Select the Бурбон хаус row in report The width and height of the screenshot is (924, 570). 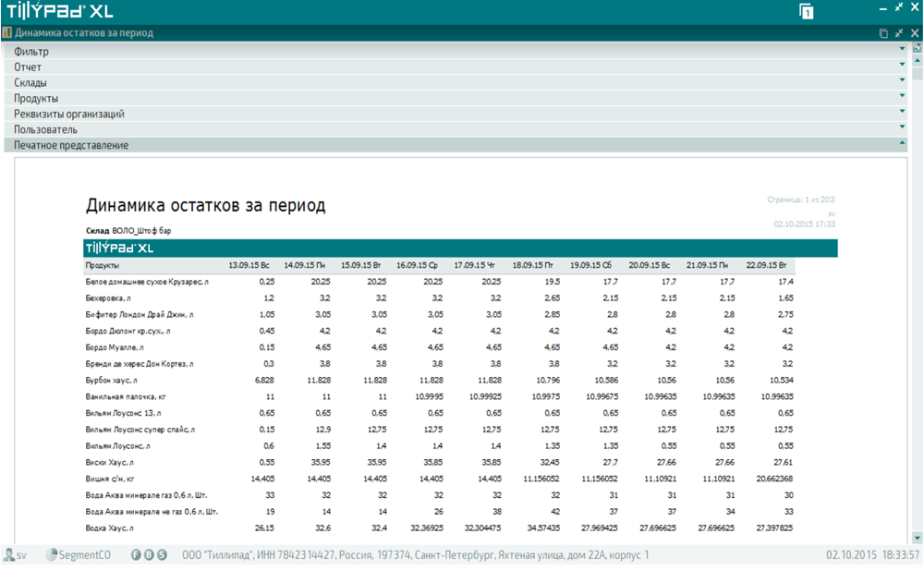click(112, 380)
